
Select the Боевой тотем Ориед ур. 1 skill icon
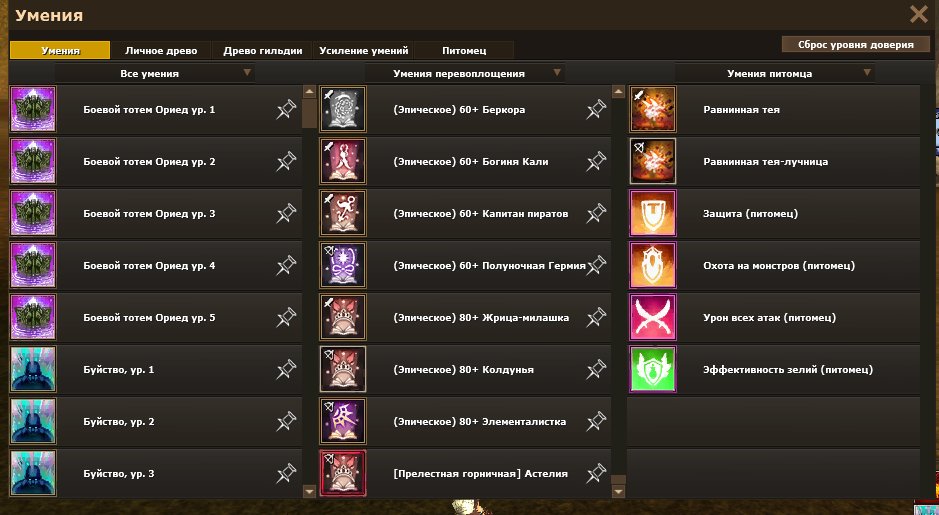[x=33, y=109]
